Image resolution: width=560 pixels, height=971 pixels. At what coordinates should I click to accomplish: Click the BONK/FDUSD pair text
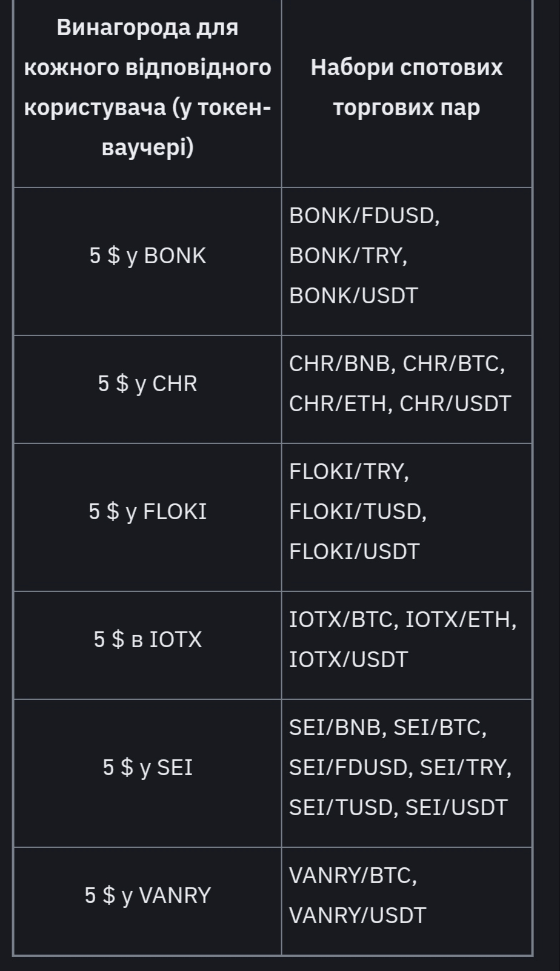click(364, 216)
